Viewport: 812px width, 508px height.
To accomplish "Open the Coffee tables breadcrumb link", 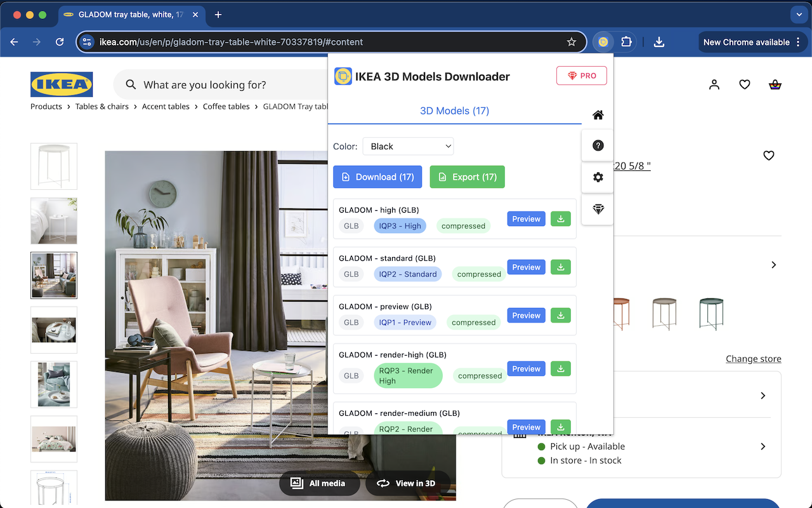I will pos(226,106).
